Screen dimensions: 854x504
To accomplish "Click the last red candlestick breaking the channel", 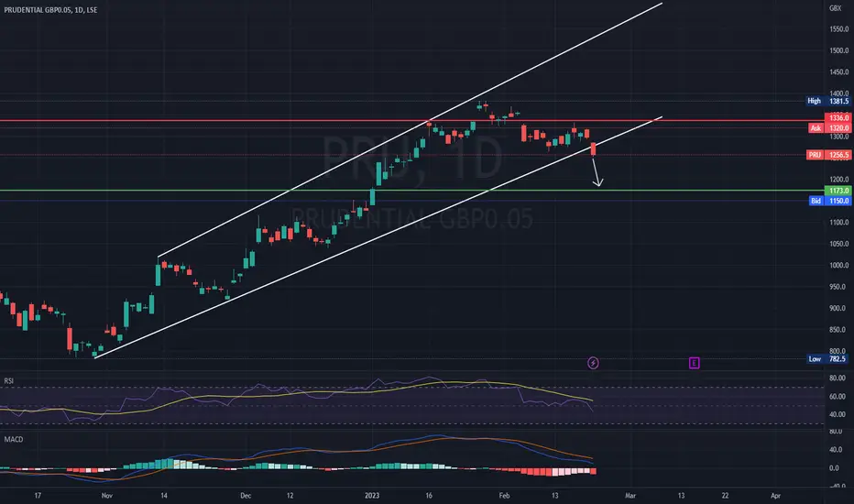I will (593, 148).
